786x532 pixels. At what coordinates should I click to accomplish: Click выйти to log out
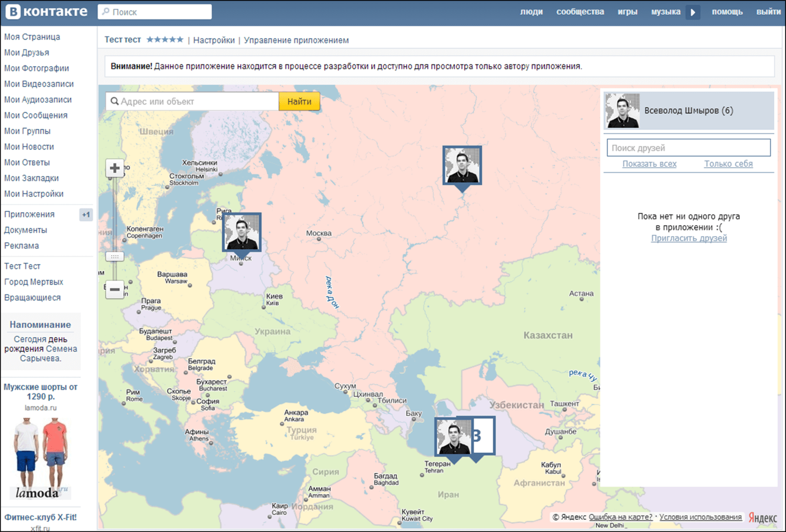point(768,12)
